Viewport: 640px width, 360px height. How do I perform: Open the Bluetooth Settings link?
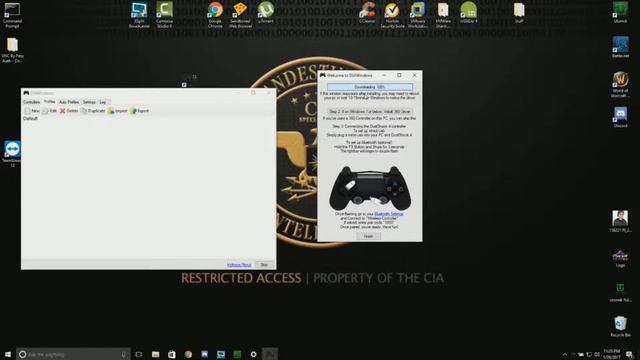(x=389, y=214)
